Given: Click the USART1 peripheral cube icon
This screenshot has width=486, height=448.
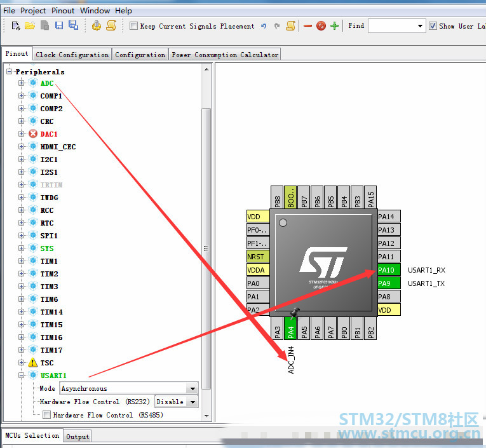Looking at the screenshot, I should 33,375.
